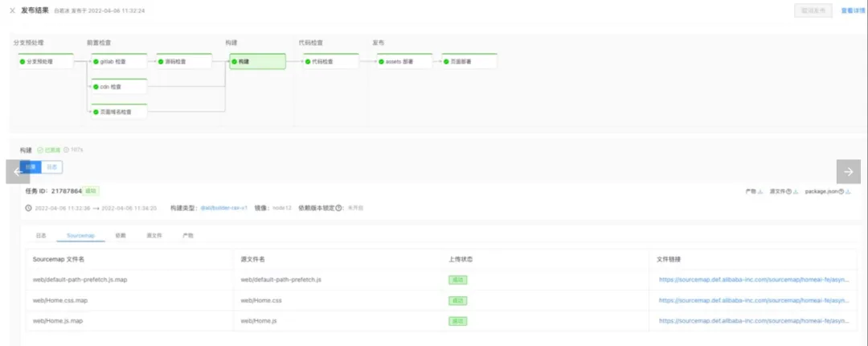Open the @ali/builder-rax-v1 build type link
The width and height of the screenshot is (868, 346).
pyautogui.click(x=223, y=208)
